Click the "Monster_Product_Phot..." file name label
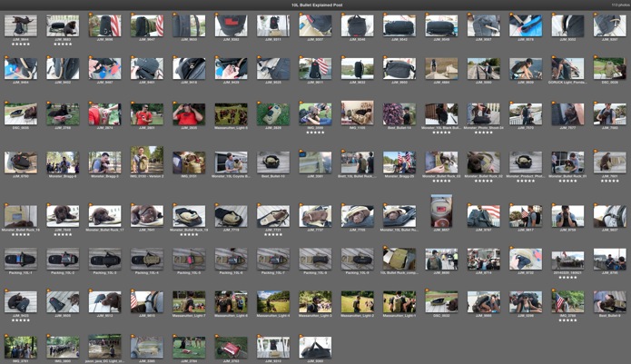 coord(526,176)
